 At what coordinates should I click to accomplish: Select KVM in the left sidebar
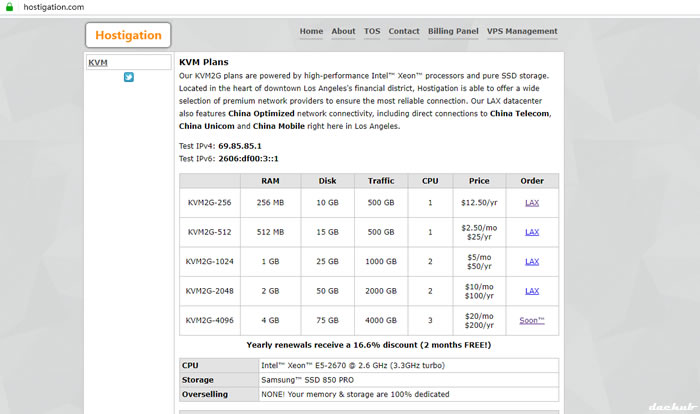pos(98,63)
